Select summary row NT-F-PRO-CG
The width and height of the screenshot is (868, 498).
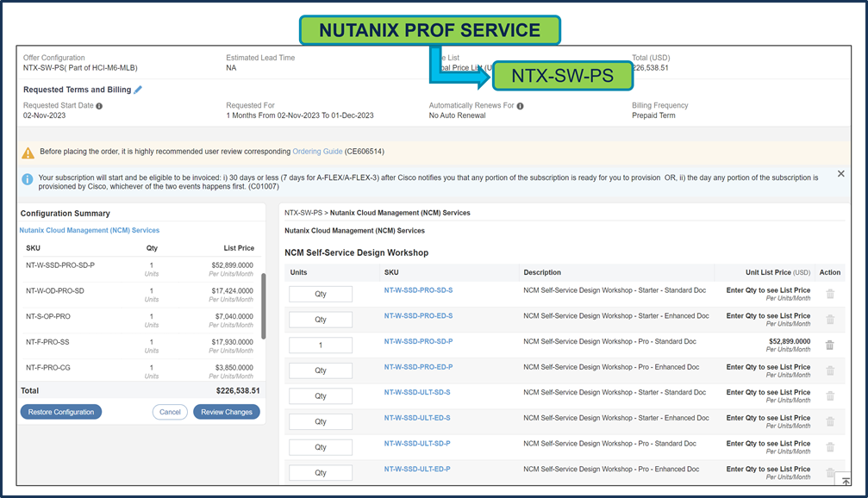coord(141,371)
